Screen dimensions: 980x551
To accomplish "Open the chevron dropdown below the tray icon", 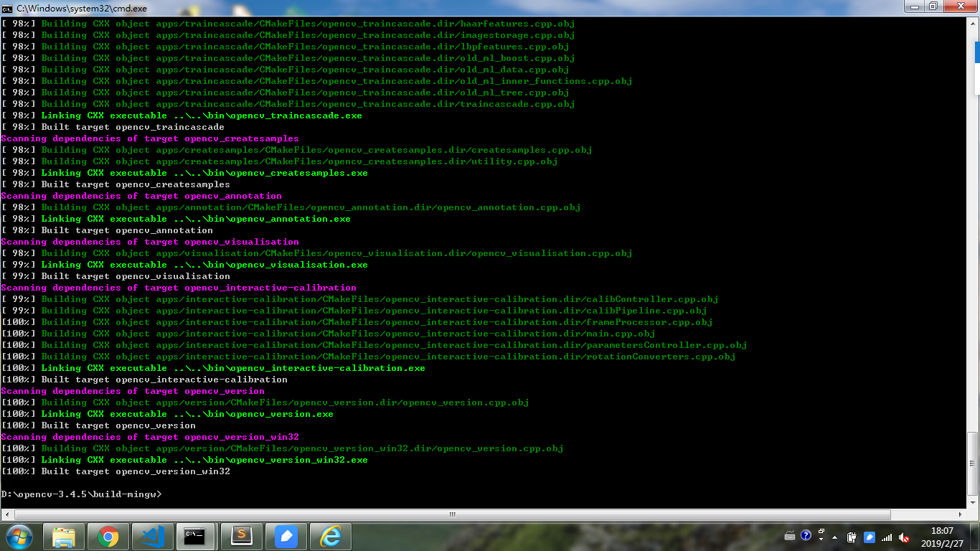I will 821,539.
